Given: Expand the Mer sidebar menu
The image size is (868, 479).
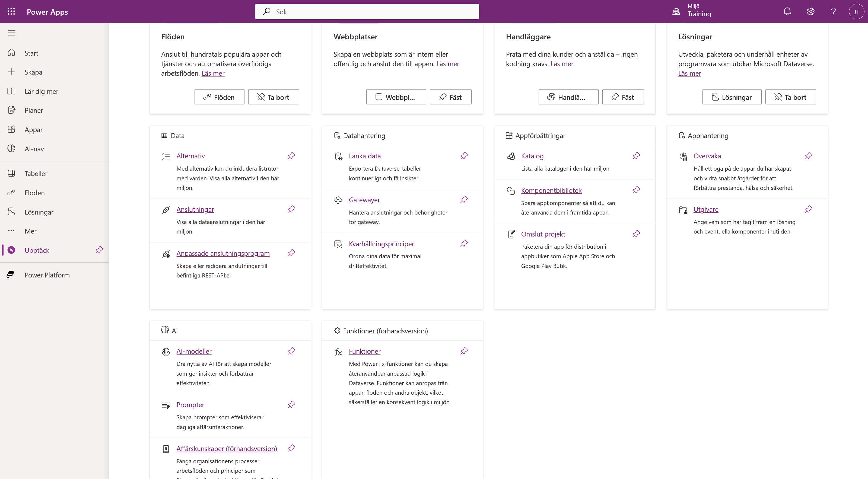Looking at the screenshot, I should point(55,231).
